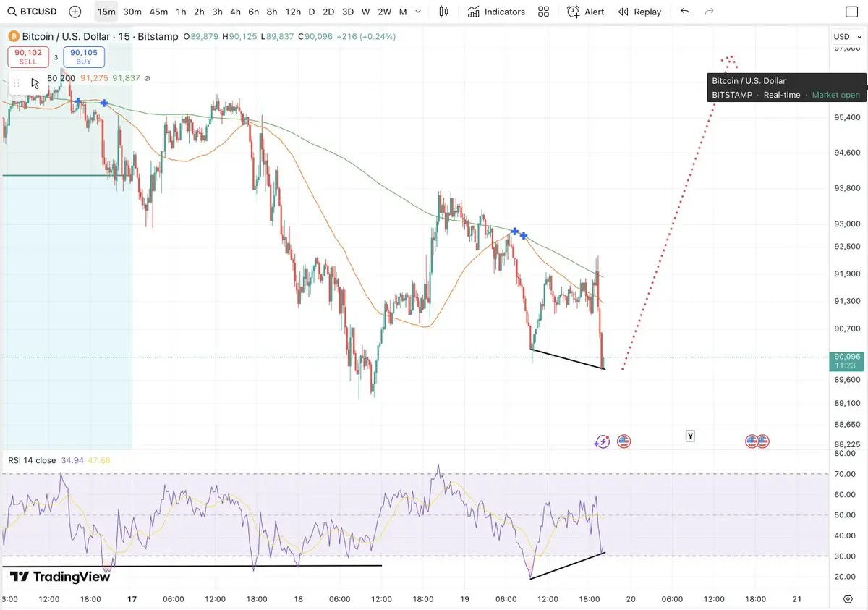Viewport: 868px width, 610px height.
Task: Switch to the 30m timeframe
Action: click(x=132, y=12)
